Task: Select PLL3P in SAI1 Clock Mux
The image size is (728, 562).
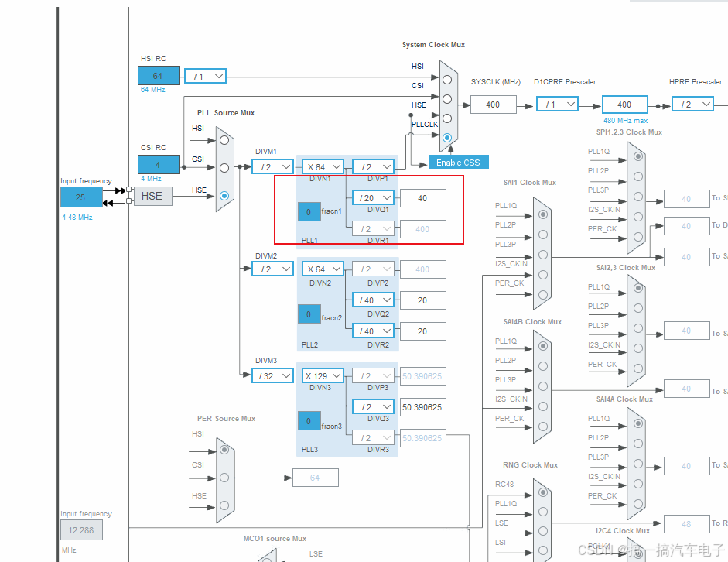Action: pyautogui.click(x=543, y=255)
